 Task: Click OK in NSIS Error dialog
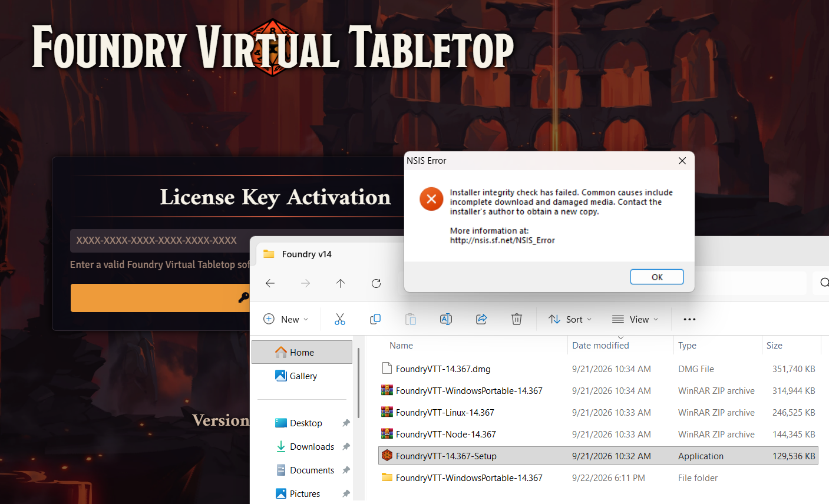pyautogui.click(x=657, y=277)
